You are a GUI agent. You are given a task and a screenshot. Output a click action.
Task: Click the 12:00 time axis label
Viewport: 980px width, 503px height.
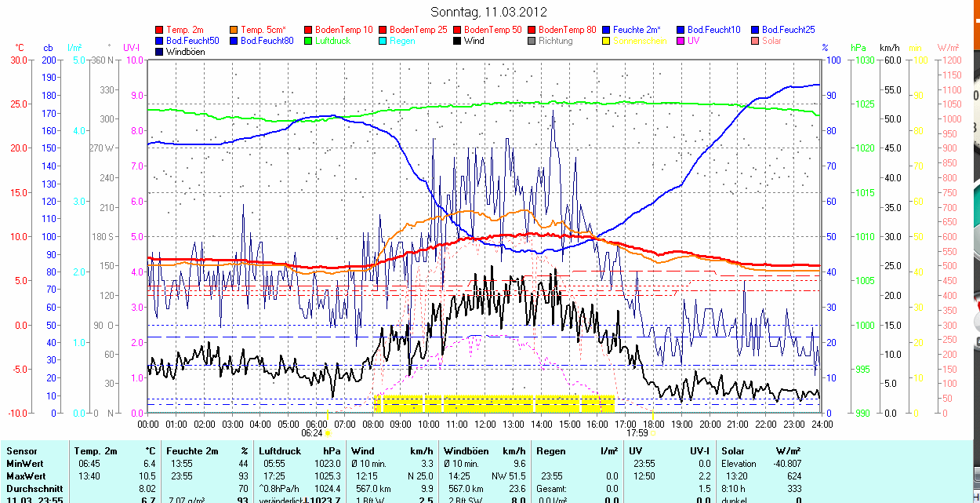485,424
